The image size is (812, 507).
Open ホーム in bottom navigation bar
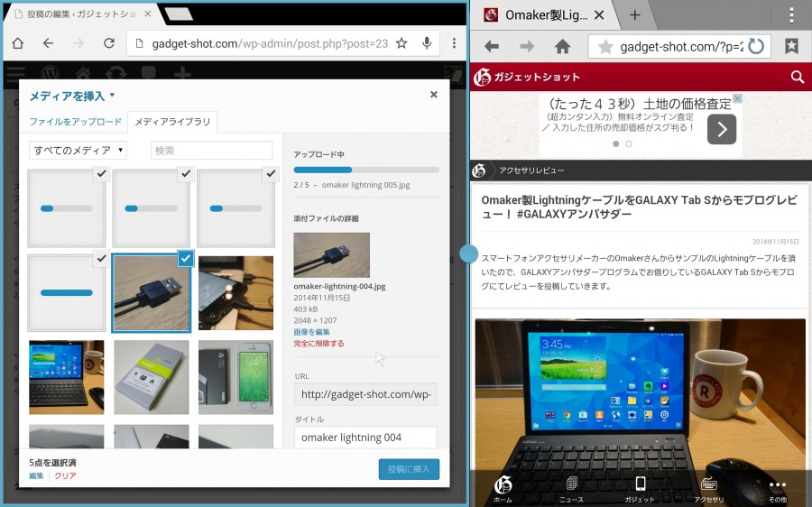click(503, 489)
